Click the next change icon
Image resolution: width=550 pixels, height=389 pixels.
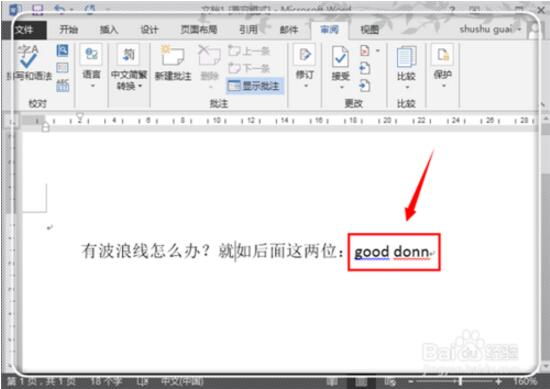365,85
